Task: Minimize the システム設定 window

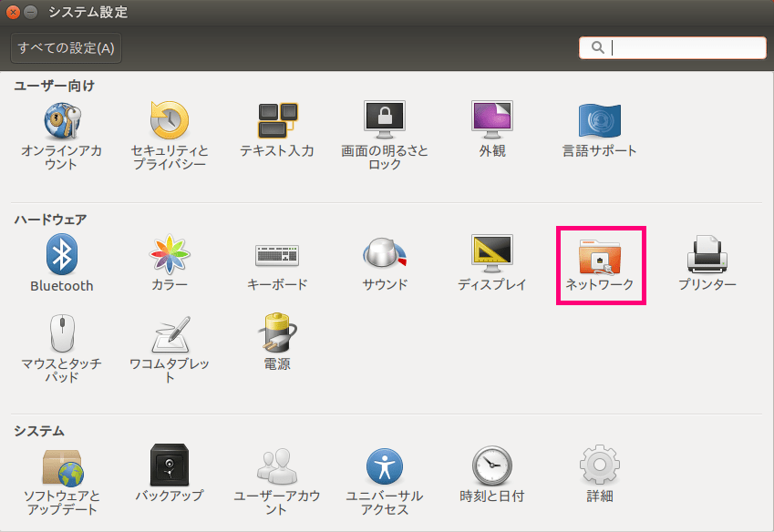Action: click(x=31, y=12)
